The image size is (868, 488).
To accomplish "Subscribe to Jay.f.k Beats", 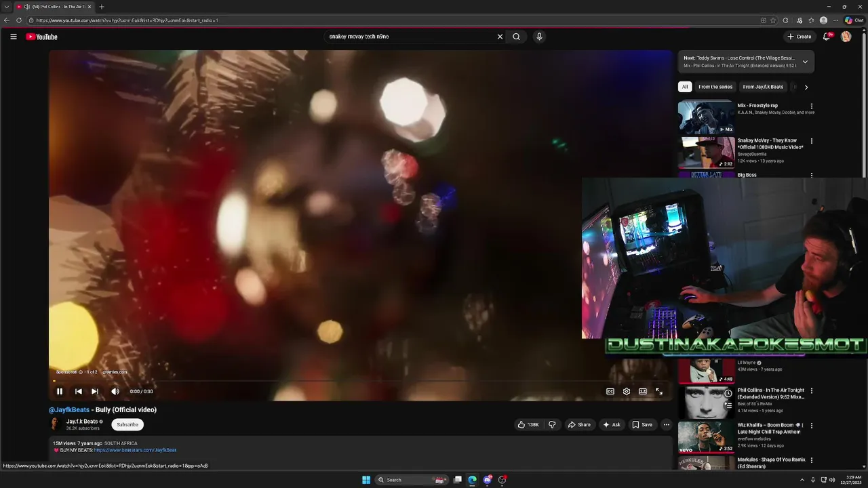I will click(127, 425).
